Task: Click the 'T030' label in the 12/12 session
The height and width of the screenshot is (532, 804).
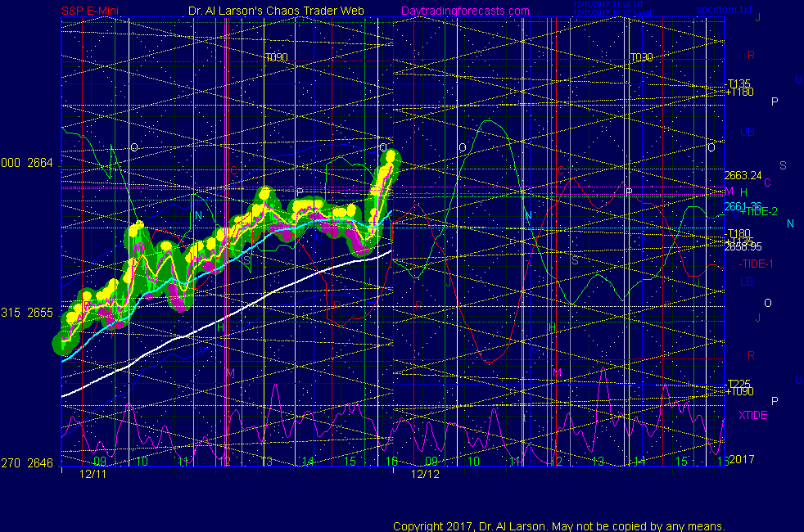Action: (x=641, y=57)
